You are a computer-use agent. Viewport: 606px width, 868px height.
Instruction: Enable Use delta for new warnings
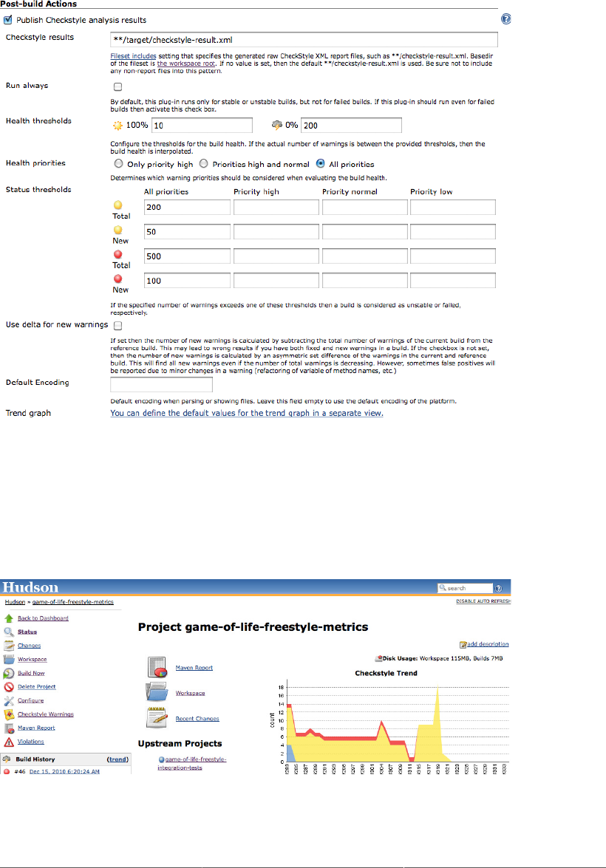pyautogui.click(x=118, y=326)
